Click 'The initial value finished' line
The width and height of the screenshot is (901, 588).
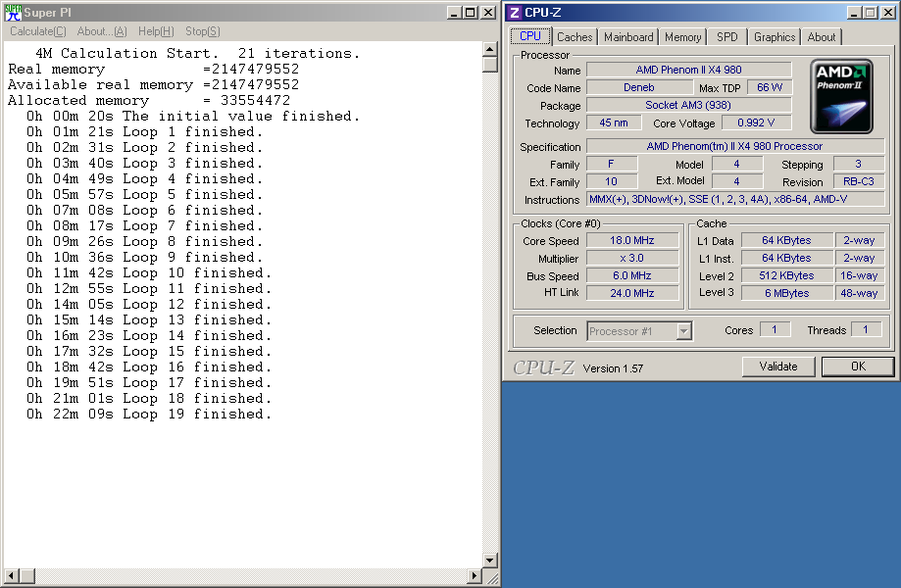pyautogui.click(x=193, y=116)
